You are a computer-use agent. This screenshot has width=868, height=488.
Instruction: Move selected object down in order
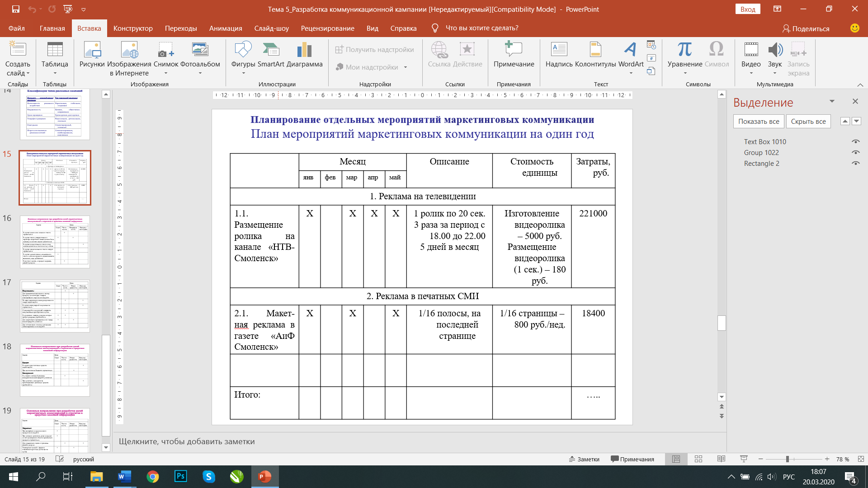click(856, 121)
